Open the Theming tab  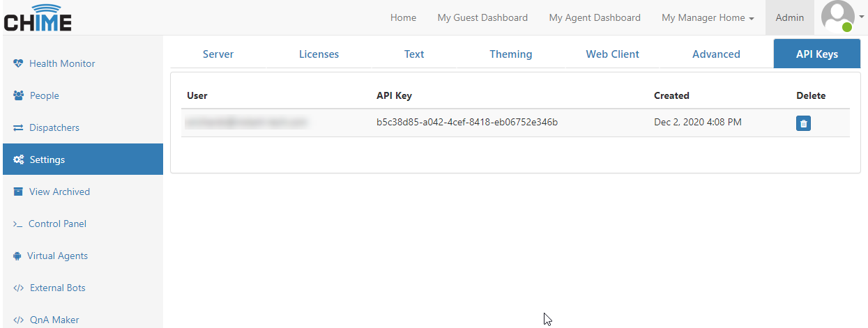click(x=510, y=54)
